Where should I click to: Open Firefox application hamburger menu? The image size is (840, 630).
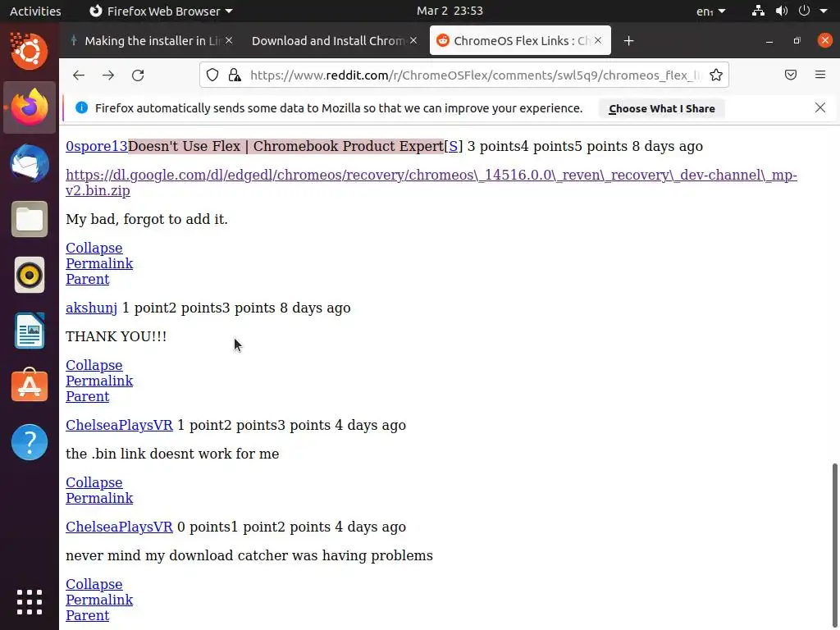(x=820, y=75)
